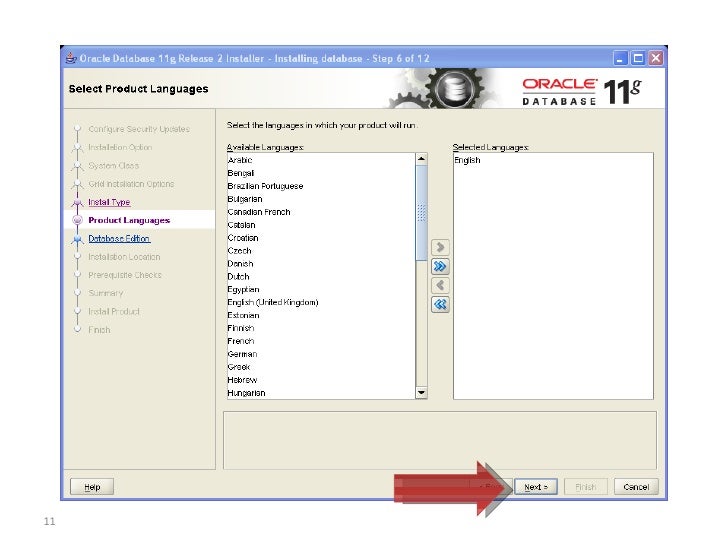The image size is (728, 546).
Task: Close the Oracle installer window
Action: coord(656,58)
